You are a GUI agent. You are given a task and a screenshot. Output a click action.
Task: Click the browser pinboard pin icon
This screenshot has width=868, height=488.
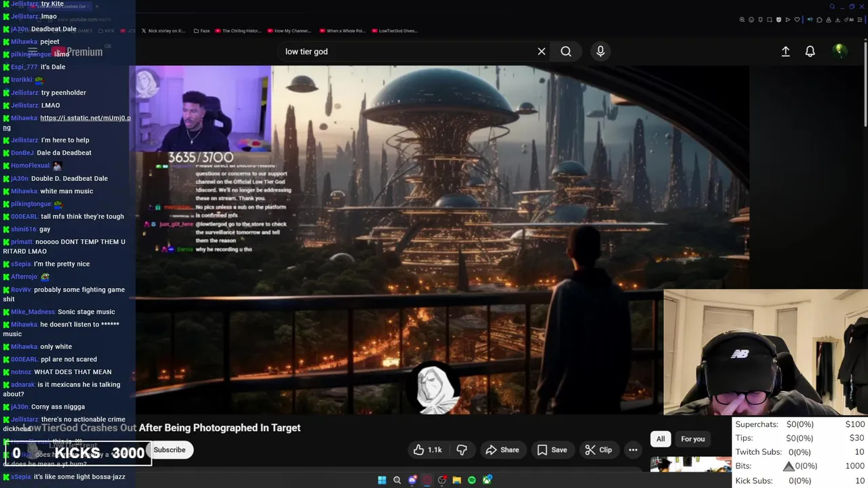click(x=760, y=20)
